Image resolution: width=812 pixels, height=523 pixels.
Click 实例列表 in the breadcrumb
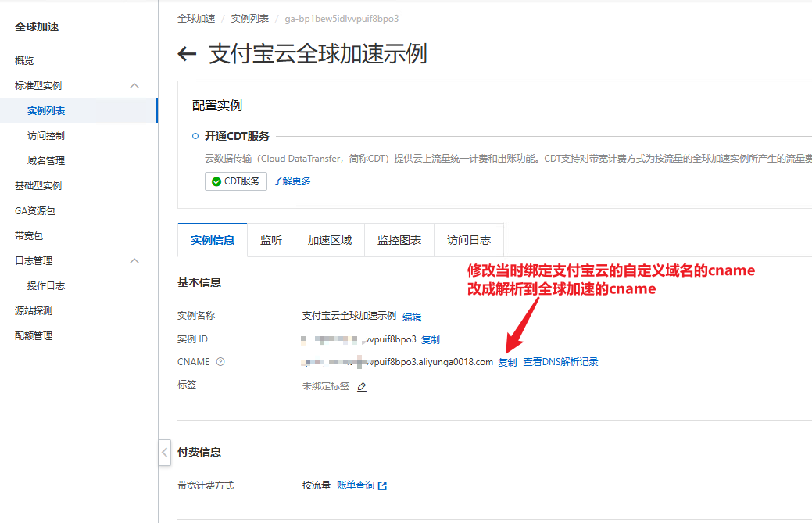click(x=249, y=18)
